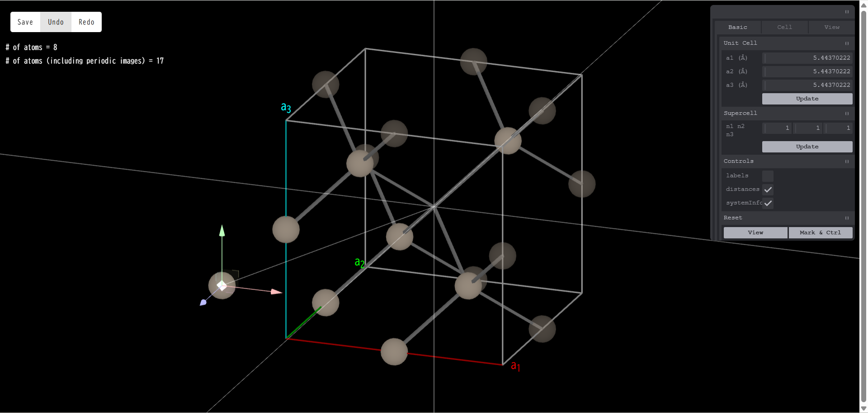Screen dimensions: 868x413
Task: Click the Mark & Ctrl reset button
Action: click(x=821, y=233)
